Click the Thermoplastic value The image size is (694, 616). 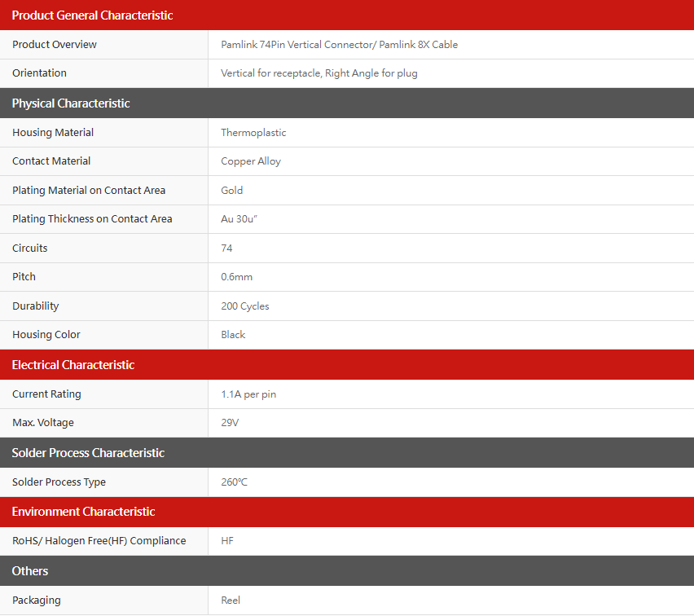(x=253, y=133)
